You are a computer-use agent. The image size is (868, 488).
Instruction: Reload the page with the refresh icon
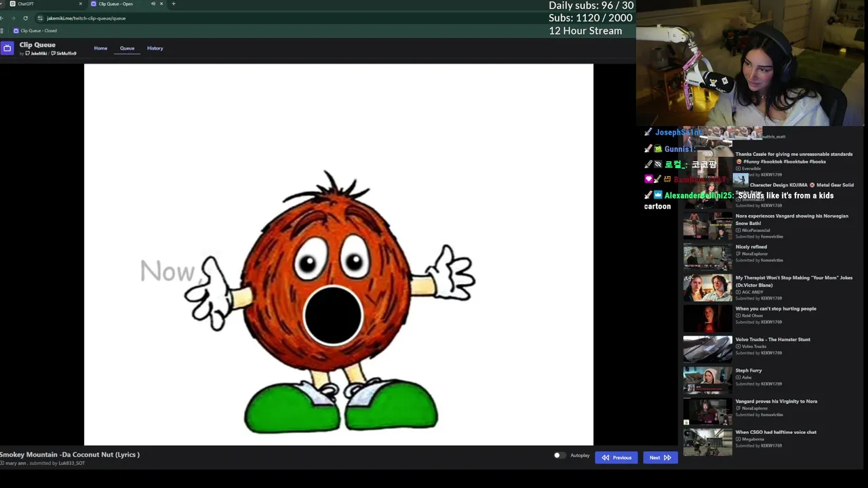[x=26, y=18]
